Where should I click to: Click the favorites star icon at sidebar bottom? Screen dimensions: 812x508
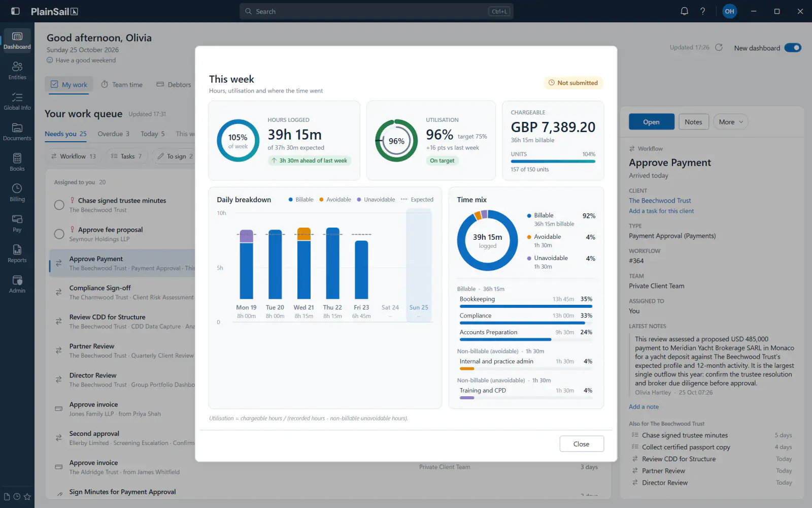coord(27,497)
